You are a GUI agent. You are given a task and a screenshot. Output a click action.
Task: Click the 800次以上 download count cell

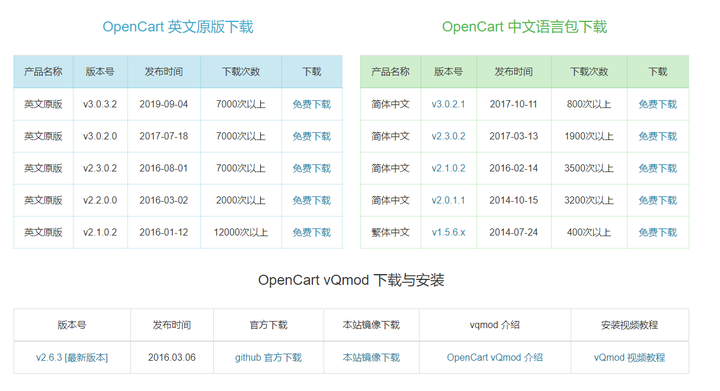pos(589,104)
